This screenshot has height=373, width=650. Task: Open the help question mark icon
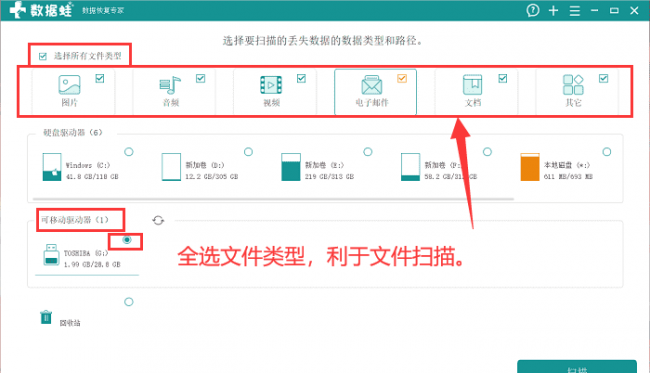[533, 10]
